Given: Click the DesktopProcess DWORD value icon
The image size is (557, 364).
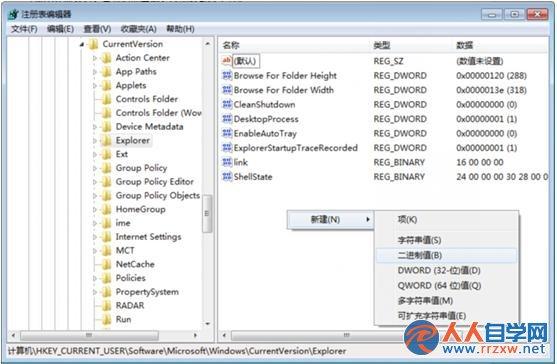Looking at the screenshot, I should point(227,119).
